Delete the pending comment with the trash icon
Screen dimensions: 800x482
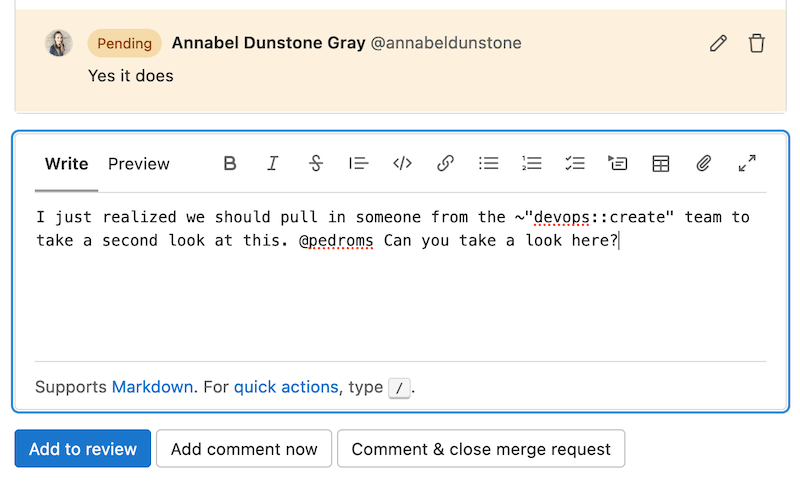click(x=757, y=43)
